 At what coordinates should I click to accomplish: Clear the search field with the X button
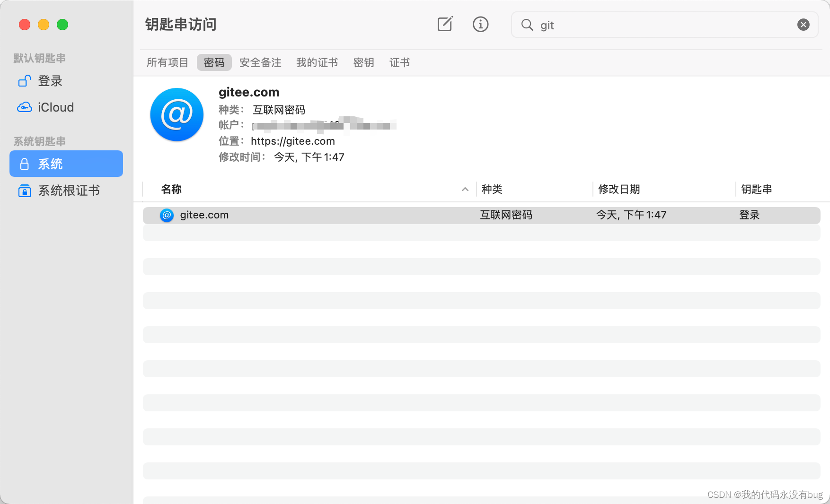pyautogui.click(x=803, y=25)
